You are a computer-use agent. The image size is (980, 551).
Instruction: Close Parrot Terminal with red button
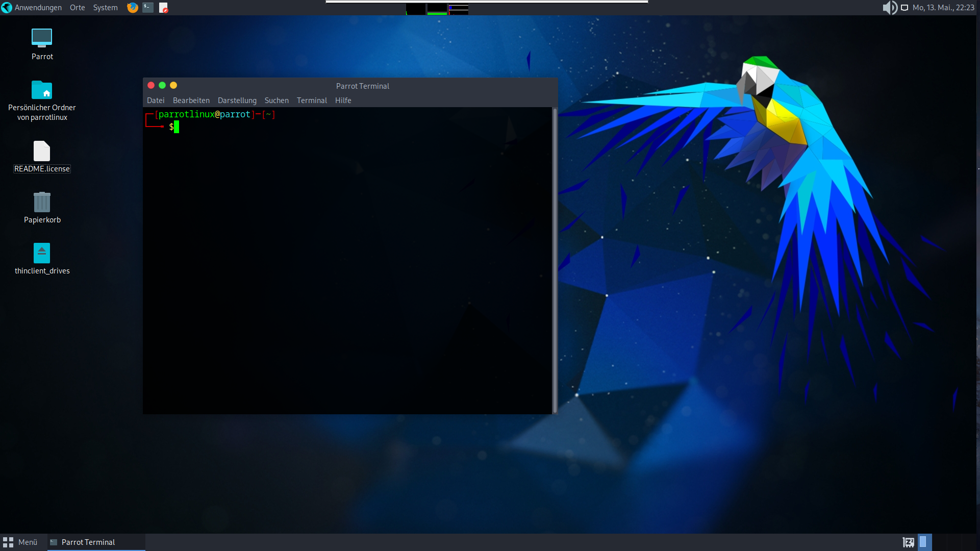pyautogui.click(x=151, y=85)
